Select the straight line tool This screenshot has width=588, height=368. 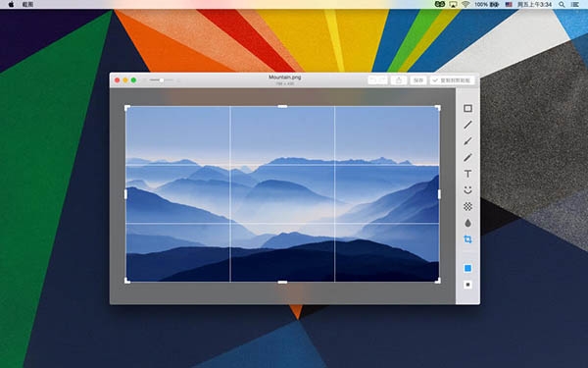pos(467,125)
